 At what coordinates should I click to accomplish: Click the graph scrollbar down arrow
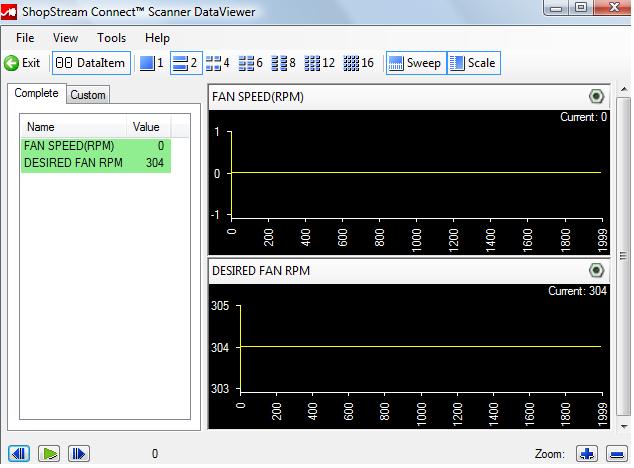point(623,426)
